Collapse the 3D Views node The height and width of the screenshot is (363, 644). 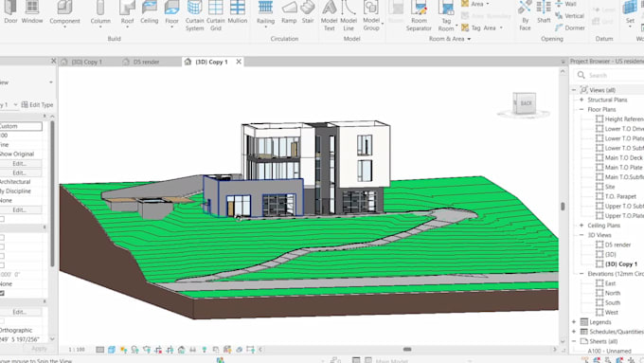(581, 235)
